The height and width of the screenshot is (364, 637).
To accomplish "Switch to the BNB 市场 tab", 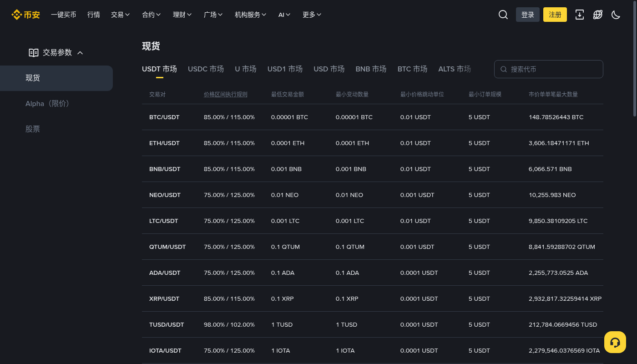I will [x=371, y=69].
